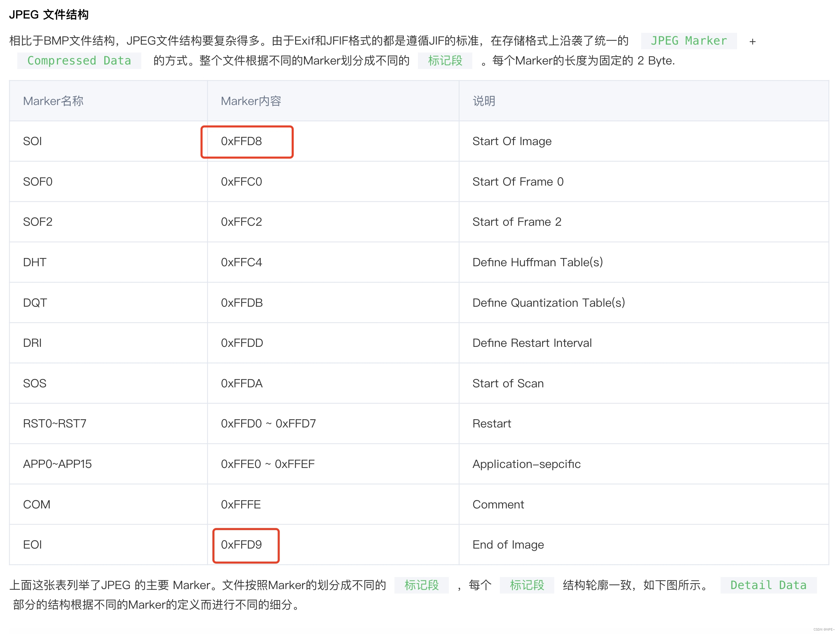
Task: Select the '0xFFDD' value cell
Action: click(x=333, y=343)
